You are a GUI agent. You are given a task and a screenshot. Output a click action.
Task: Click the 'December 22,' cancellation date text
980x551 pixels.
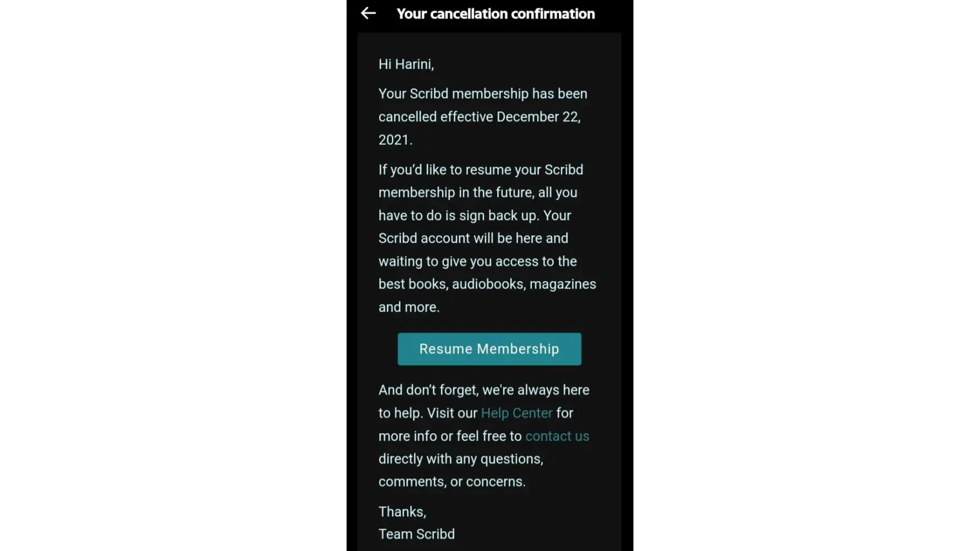[539, 117]
